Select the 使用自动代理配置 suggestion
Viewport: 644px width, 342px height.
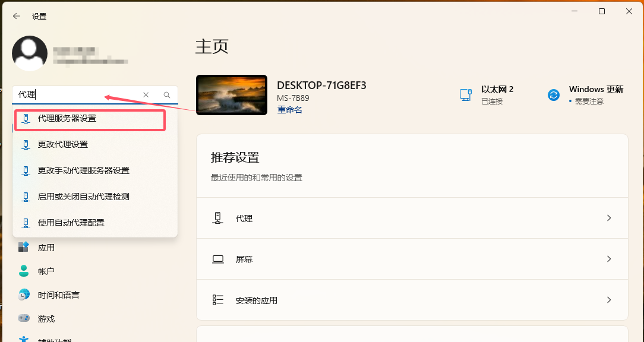coord(95,223)
